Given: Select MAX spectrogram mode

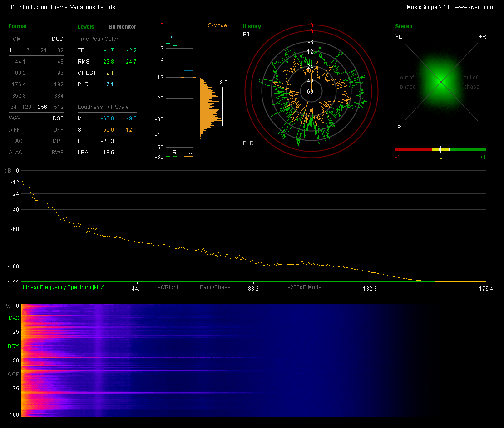Looking at the screenshot, I should pyautogui.click(x=14, y=319).
